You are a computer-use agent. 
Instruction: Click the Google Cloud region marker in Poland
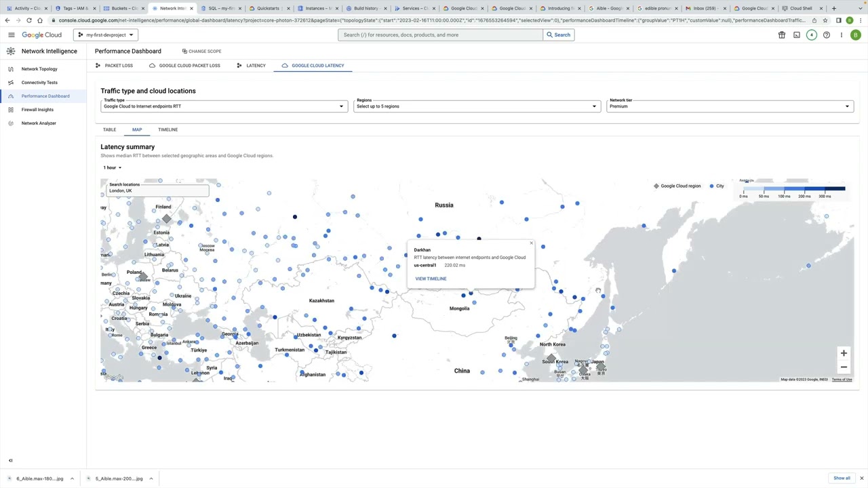[142, 276]
